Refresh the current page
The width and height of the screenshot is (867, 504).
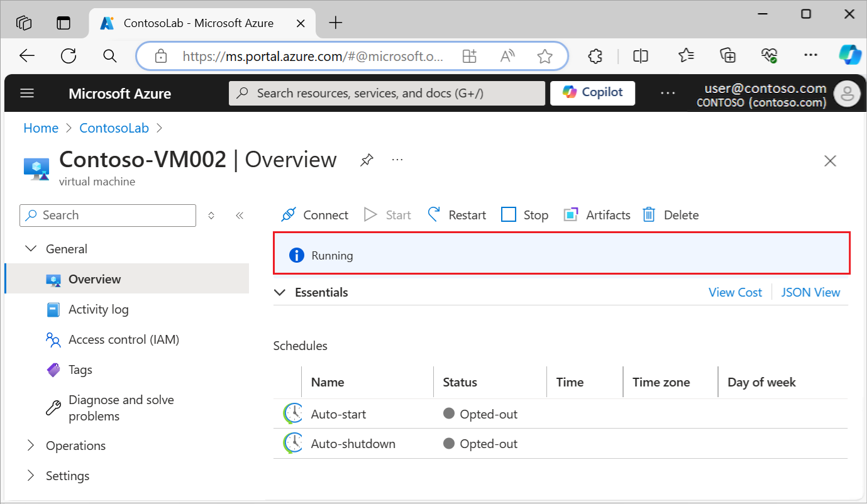pyautogui.click(x=69, y=56)
